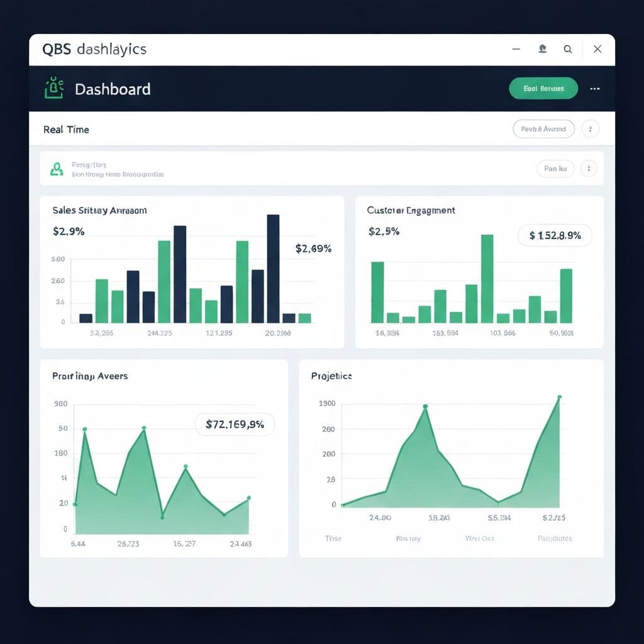644x644 pixels.
Task: Expand the Pevt & Awnnd dropdown filter
Action: click(x=543, y=129)
